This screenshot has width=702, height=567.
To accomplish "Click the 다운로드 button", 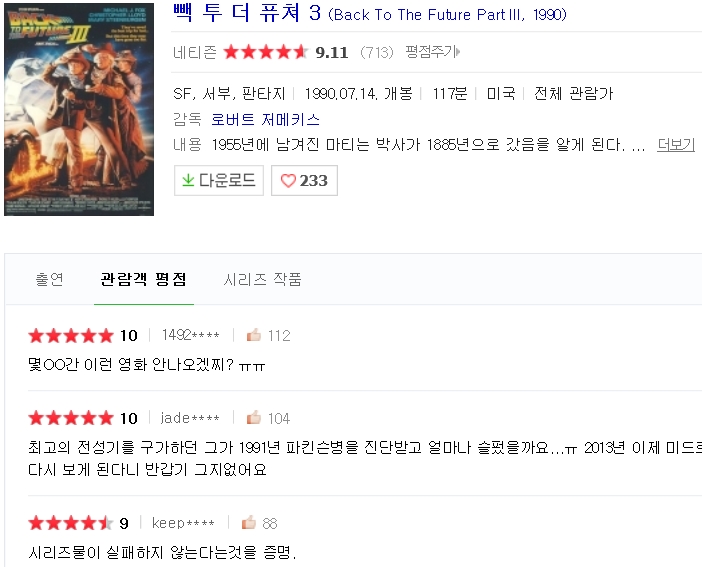I will pyautogui.click(x=218, y=181).
